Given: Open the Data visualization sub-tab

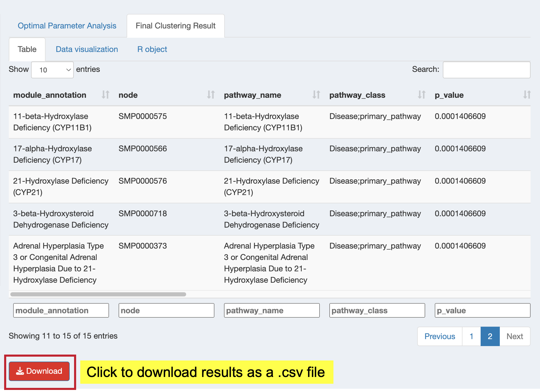Looking at the screenshot, I should click(87, 49).
